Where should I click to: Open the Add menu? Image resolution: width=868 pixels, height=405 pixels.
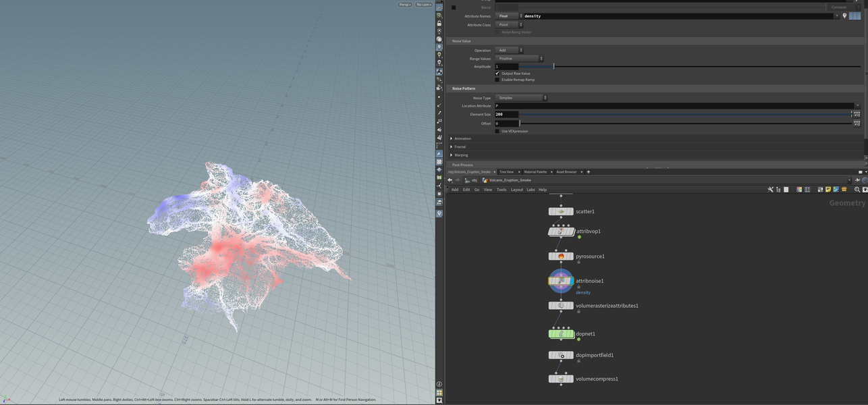(455, 190)
